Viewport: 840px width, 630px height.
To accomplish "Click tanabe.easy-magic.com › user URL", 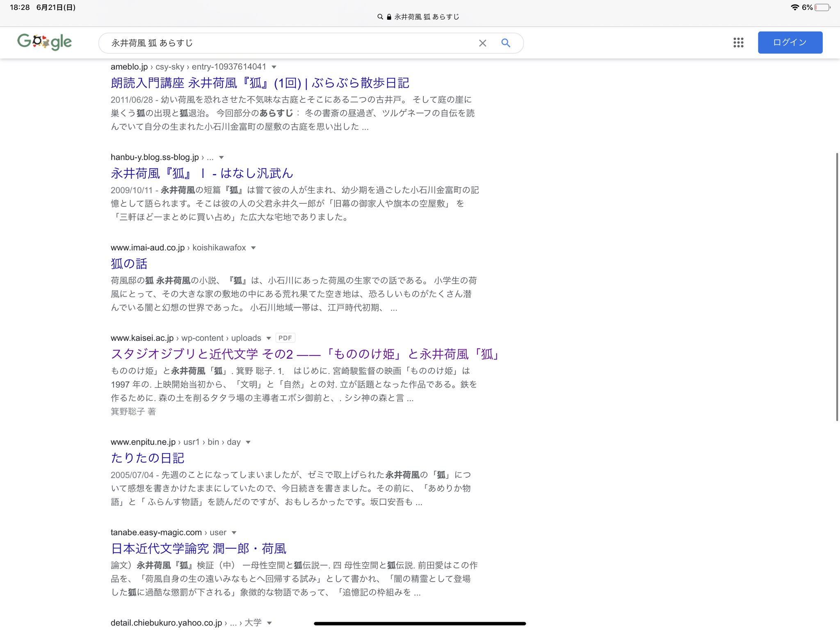I will [x=168, y=533].
